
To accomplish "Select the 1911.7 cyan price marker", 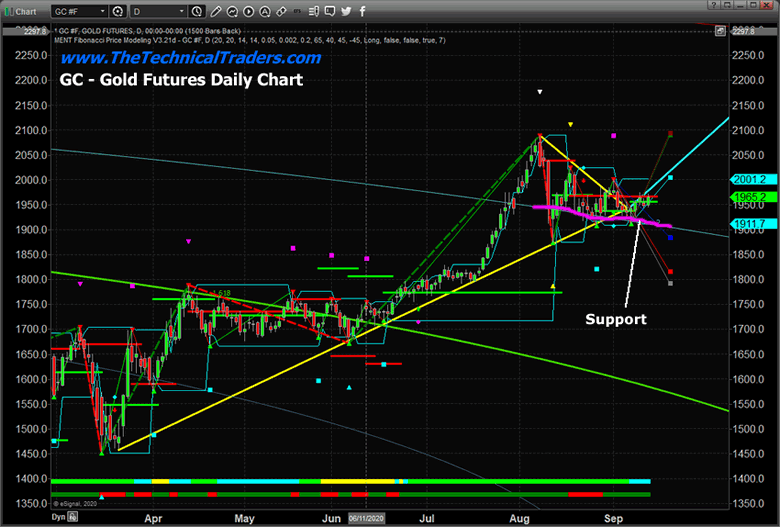I will (753, 224).
